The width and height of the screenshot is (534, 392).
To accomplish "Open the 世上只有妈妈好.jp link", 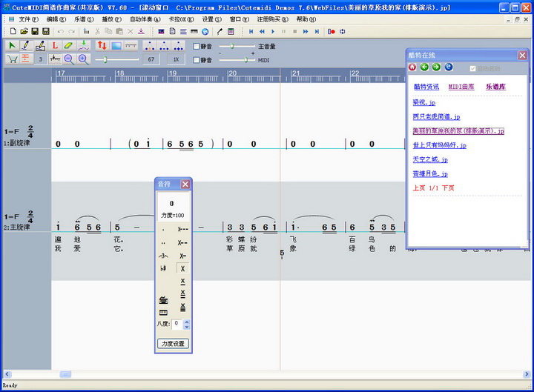I will (439, 145).
